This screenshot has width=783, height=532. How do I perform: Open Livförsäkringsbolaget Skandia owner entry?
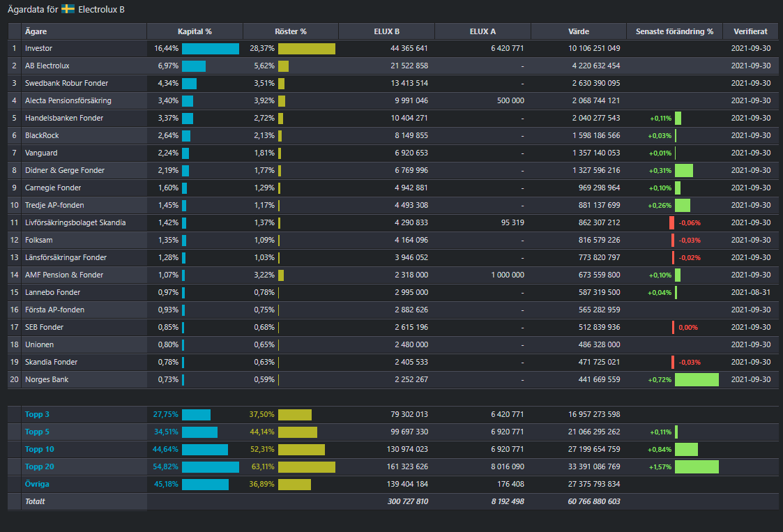[x=75, y=223]
